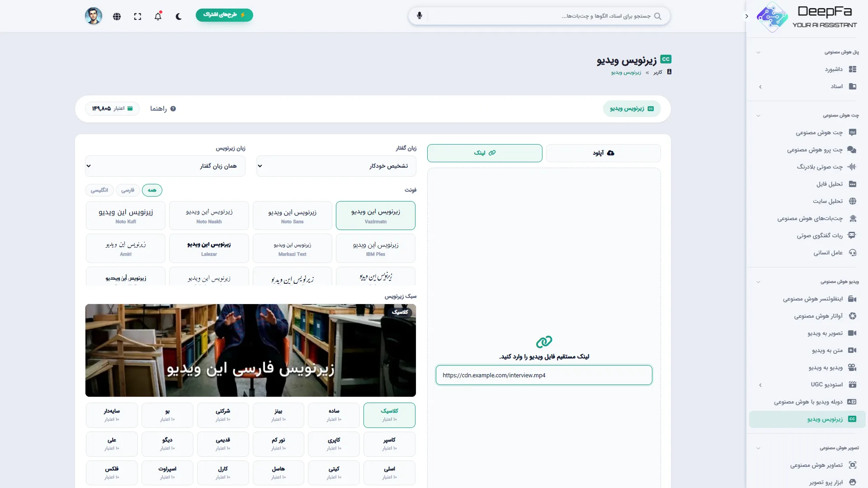868x488 pixels.
Task: Switch to لینک link tab
Action: (x=485, y=153)
